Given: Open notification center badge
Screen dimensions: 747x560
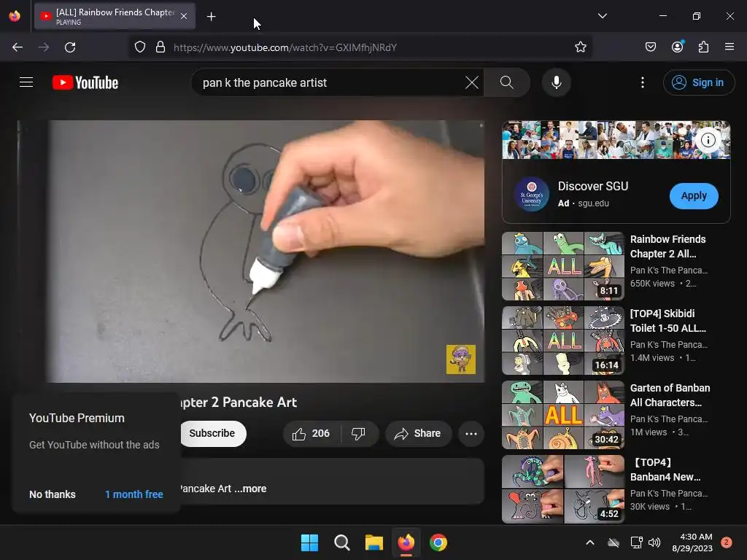Looking at the screenshot, I should pos(727,542).
